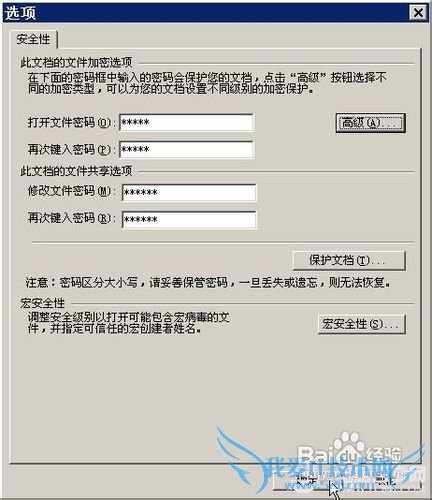Click the 注意 password warning text
Viewport: 432px width, 500px height.
tap(208, 283)
